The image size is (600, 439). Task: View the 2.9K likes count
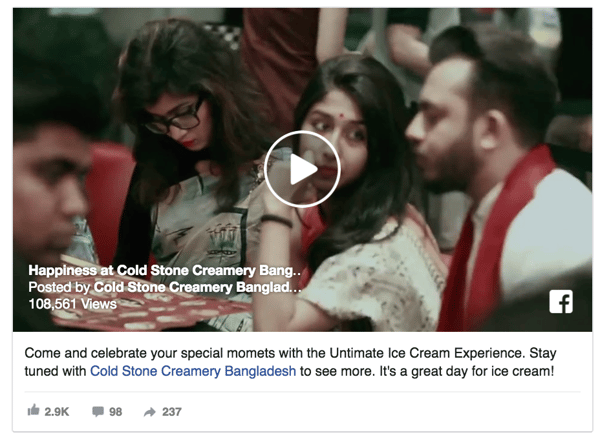57,412
